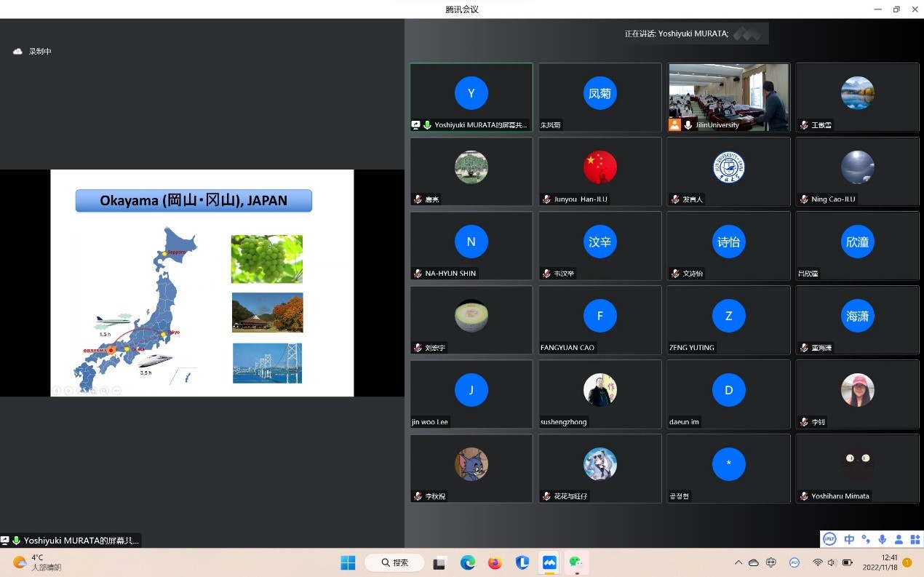Screen dimensions: 924x577
Task: Select Yoshiyuki MURATA's participant tile
Action: tap(471, 97)
